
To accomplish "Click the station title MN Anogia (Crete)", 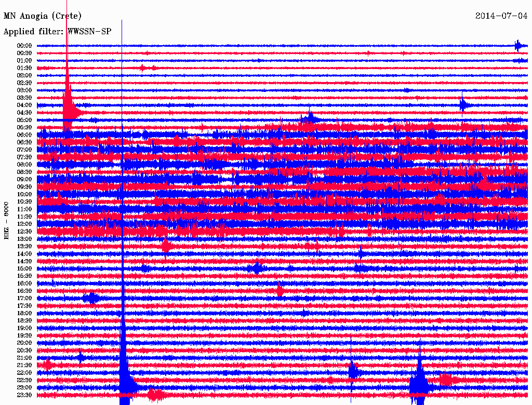I will pyautogui.click(x=43, y=16).
